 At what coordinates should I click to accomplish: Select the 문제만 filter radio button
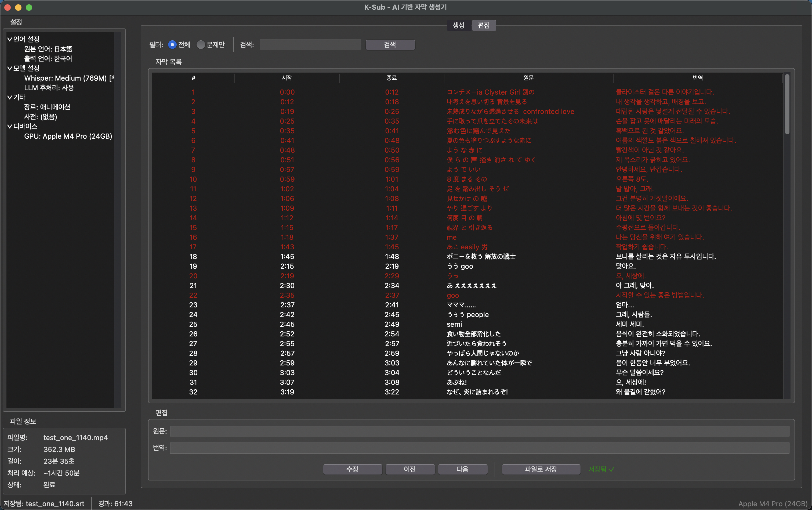[x=201, y=45]
